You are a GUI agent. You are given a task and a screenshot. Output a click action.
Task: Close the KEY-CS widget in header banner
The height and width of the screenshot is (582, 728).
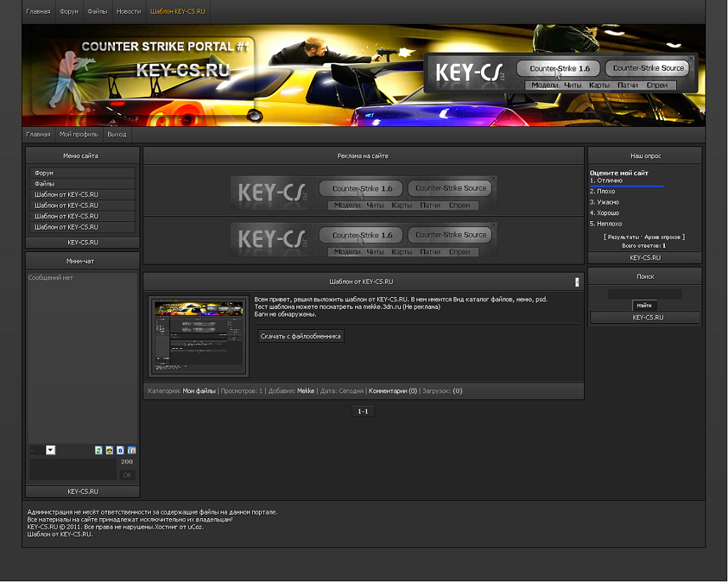click(691, 58)
